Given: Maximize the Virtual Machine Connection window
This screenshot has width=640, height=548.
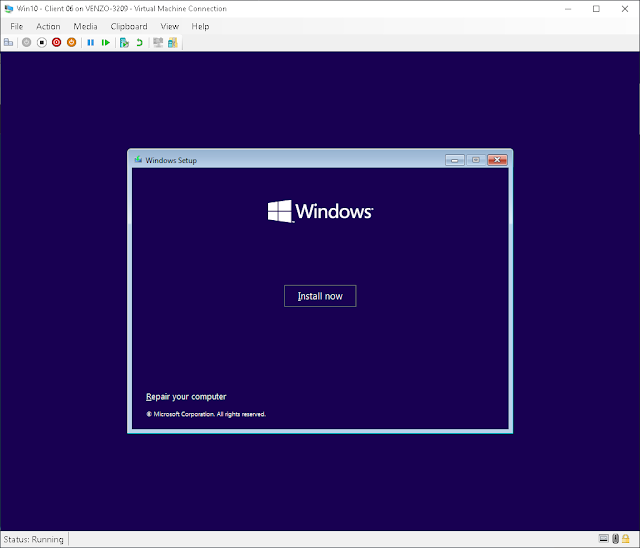Looking at the screenshot, I should tap(596, 9).
